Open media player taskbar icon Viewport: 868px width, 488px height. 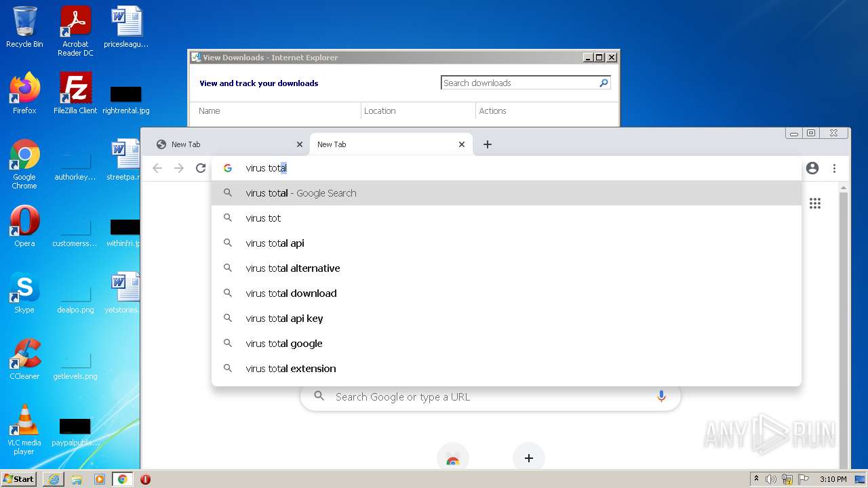click(100, 479)
